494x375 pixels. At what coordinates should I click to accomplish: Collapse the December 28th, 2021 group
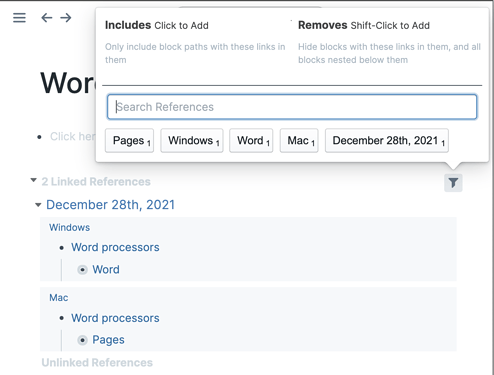38,205
